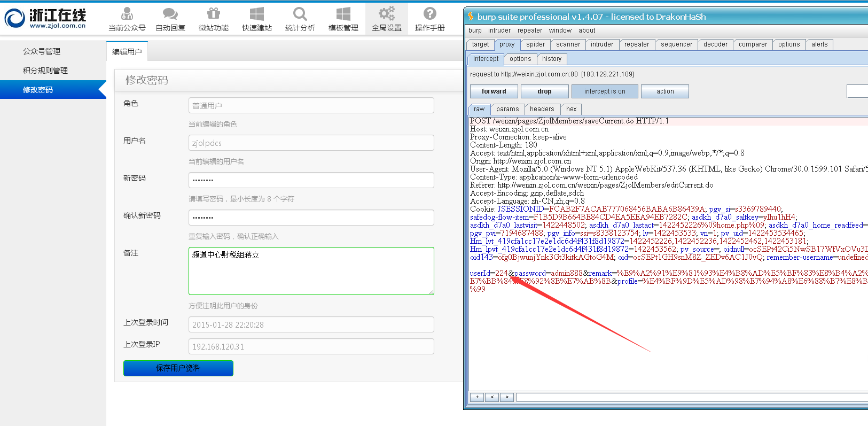Click the 上次登录时间 field
The width and height of the screenshot is (868, 426).
[x=311, y=324]
